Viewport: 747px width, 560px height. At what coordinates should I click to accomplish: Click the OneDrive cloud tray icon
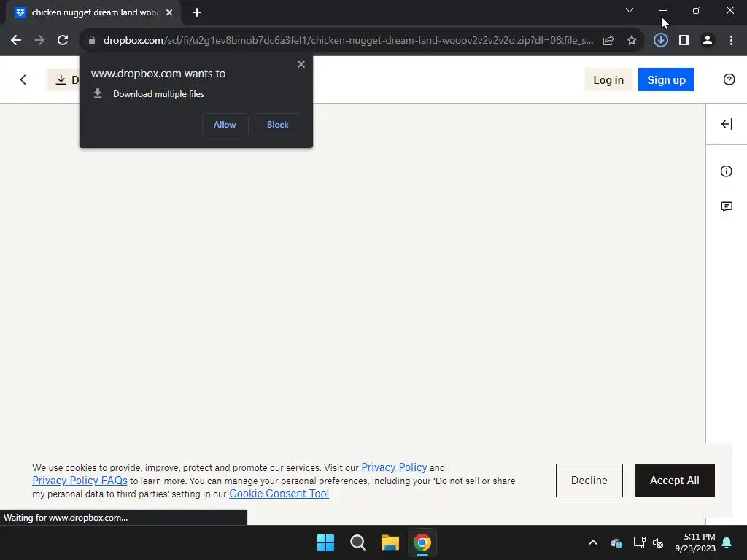[616, 542]
